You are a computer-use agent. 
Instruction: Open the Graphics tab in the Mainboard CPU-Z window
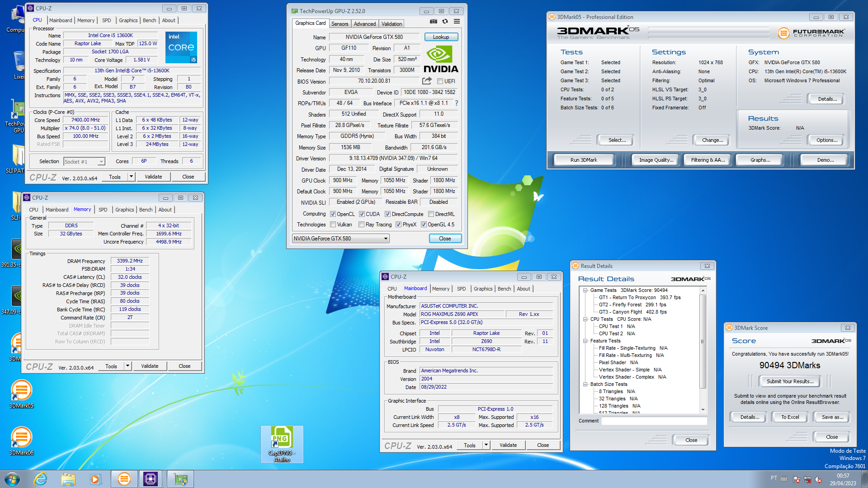[x=483, y=289]
